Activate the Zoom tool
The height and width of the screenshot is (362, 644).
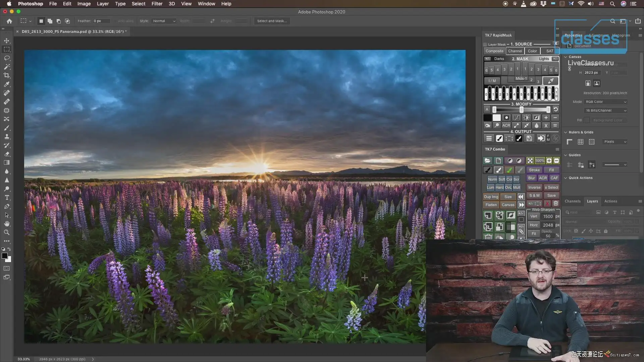[x=7, y=232]
